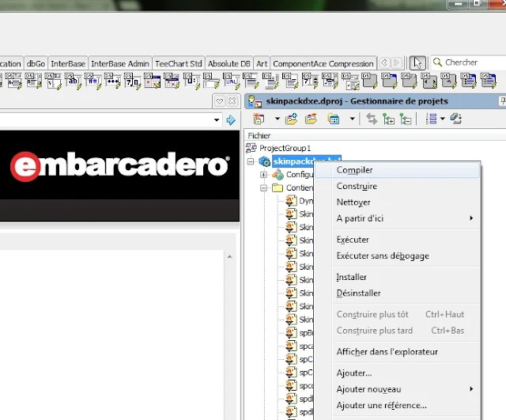Click the blue go arrow icon
506x420 pixels.
coord(231,120)
